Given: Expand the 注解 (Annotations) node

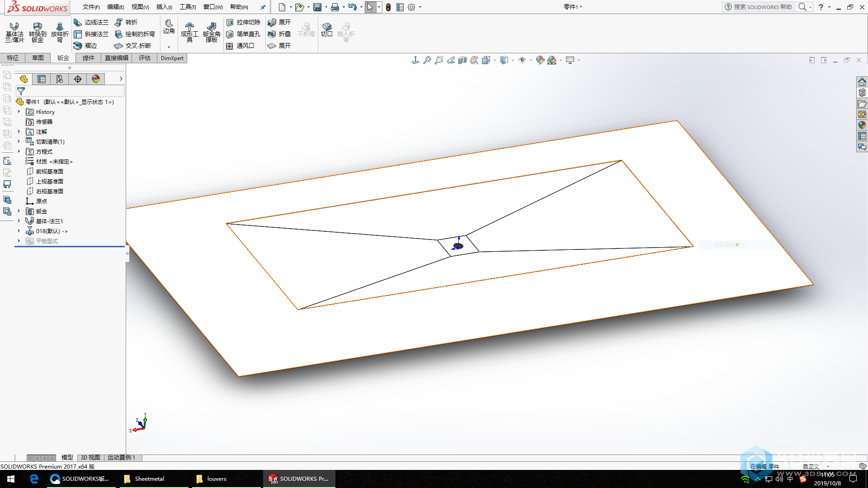Looking at the screenshot, I should tap(19, 131).
